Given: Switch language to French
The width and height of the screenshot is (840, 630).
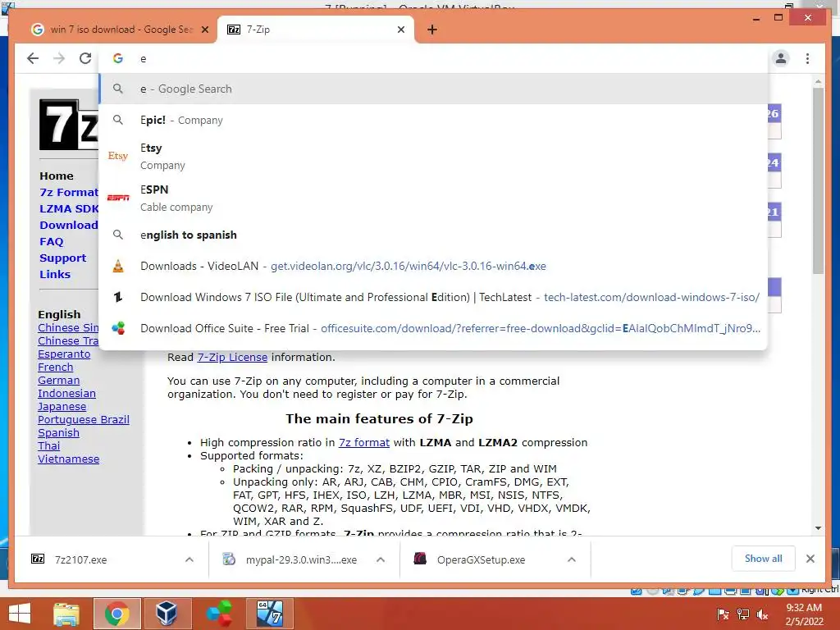Looking at the screenshot, I should click(x=55, y=367).
